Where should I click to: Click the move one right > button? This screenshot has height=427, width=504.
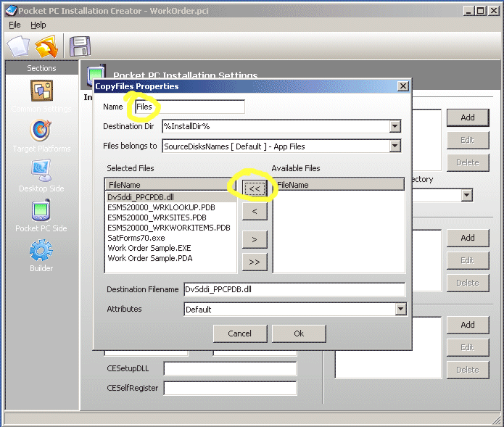(x=255, y=240)
